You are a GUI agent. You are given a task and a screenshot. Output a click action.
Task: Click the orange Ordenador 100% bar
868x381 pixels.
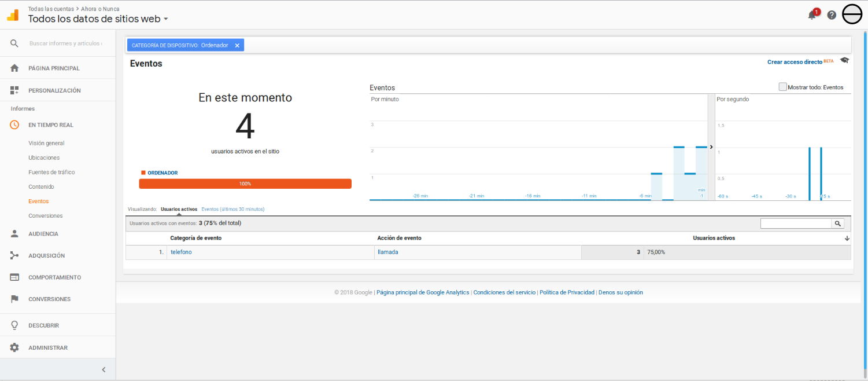(245, 184)
